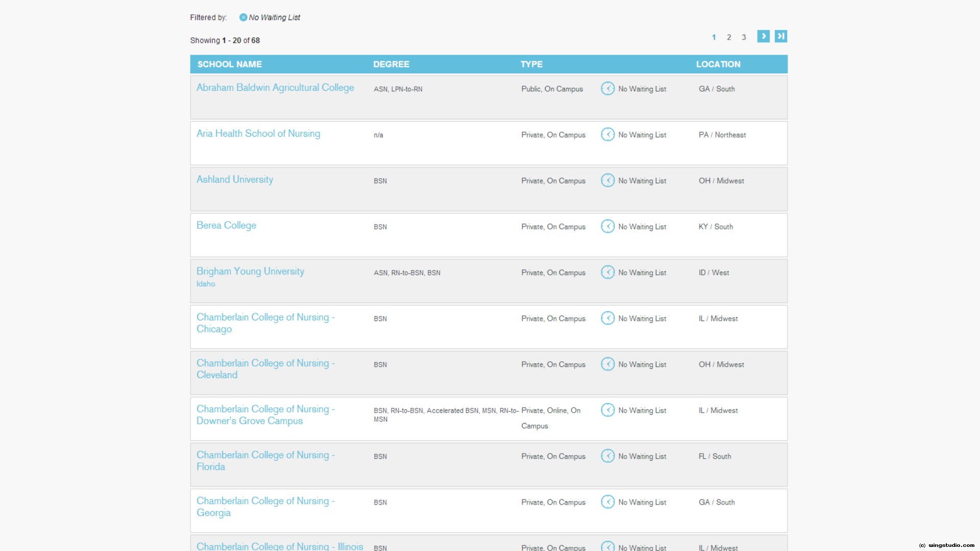Click clock icon in Brigham Young University row
The image size is (980, 551).
pyautogui.click(x=607, y=272)
